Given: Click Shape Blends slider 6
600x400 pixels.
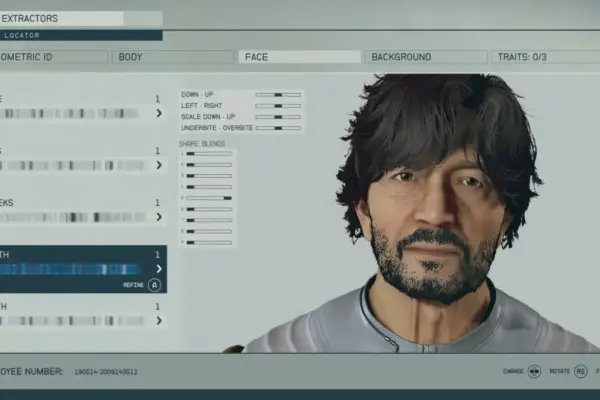Looking at the screenshot, I should point(209,209).
